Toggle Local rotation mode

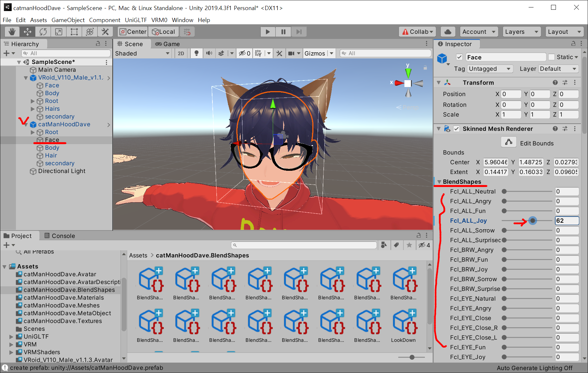pos(164,32)
